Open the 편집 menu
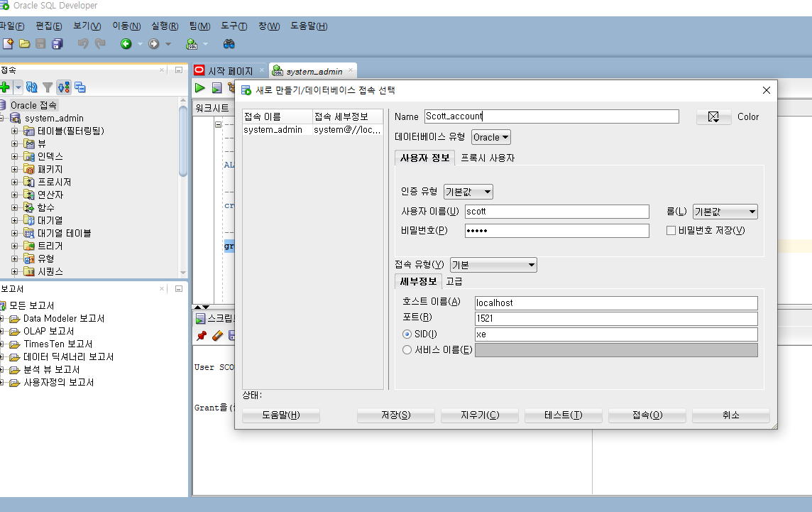 (49, 26)
